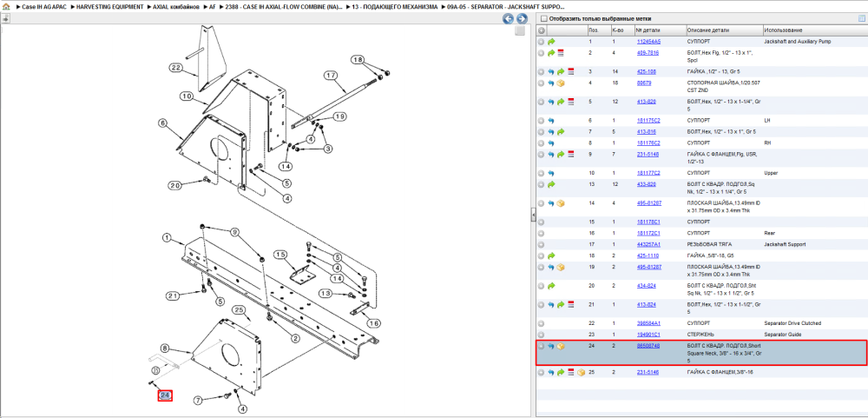
Task: Select callout 16 on the diagram
Action: point(374,323)
